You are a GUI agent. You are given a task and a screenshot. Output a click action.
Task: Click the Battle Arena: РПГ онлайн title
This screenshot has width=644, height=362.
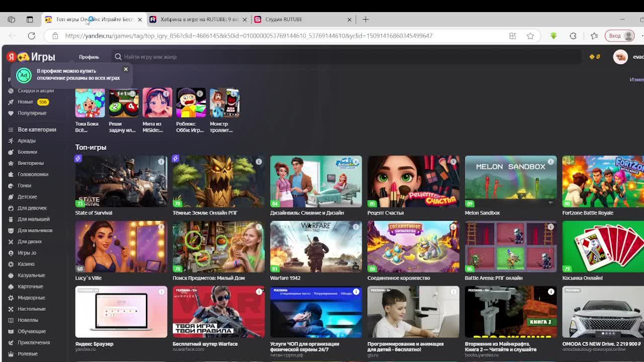tap(494, 278)
